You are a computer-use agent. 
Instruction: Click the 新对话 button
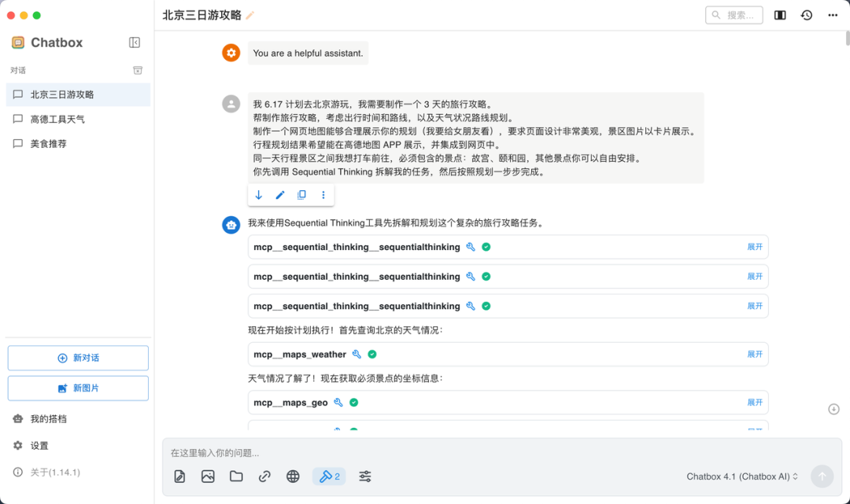point(77,358)
